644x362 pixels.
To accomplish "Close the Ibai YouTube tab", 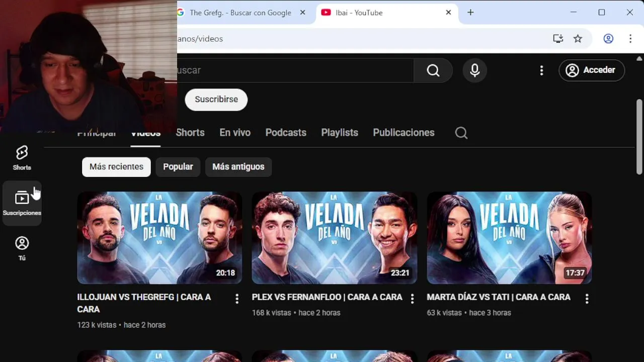I will 448,13.
